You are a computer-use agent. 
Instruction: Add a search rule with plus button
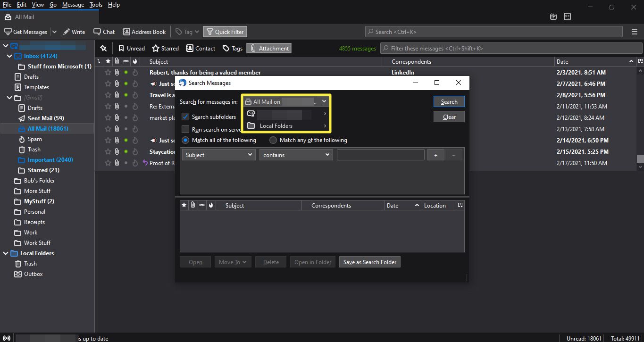pos(435,155)
